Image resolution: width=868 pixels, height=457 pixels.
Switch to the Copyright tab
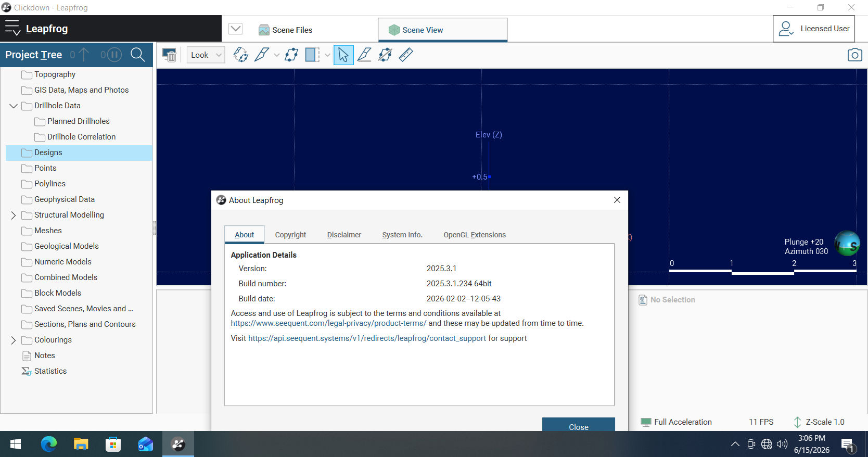[x=290, y=235]
